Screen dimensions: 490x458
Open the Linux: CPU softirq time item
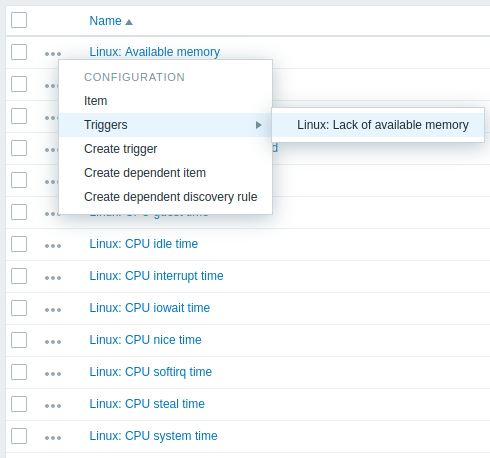(x=151, y=372)
